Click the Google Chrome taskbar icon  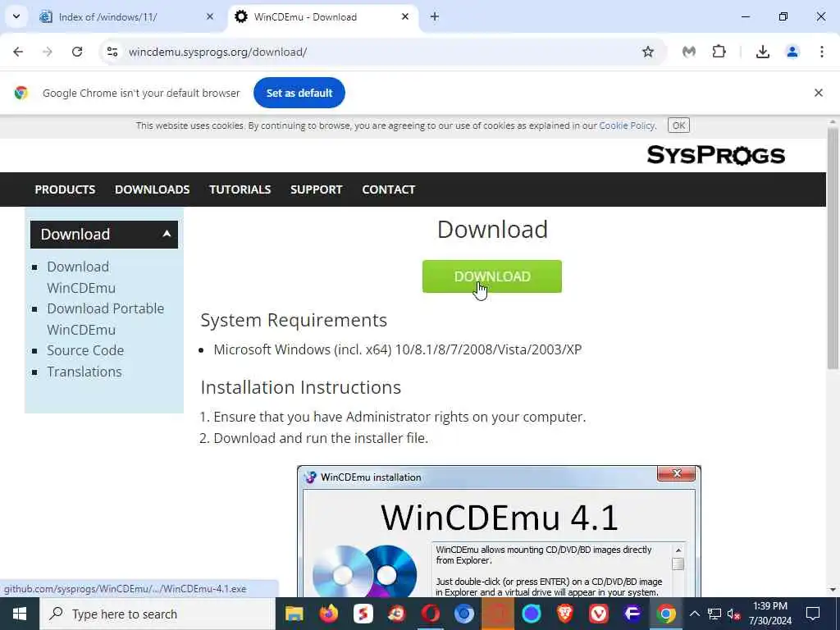(x=666, y=614)
